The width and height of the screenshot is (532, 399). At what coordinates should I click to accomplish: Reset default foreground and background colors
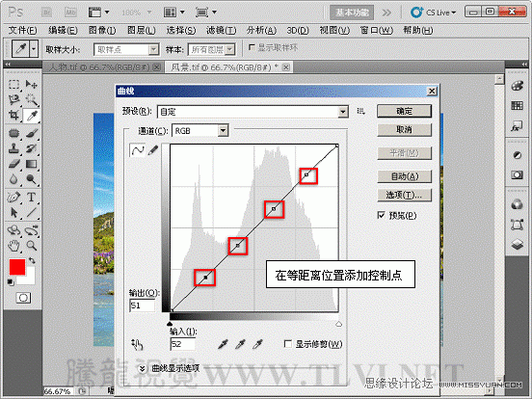tap(11, 281)
